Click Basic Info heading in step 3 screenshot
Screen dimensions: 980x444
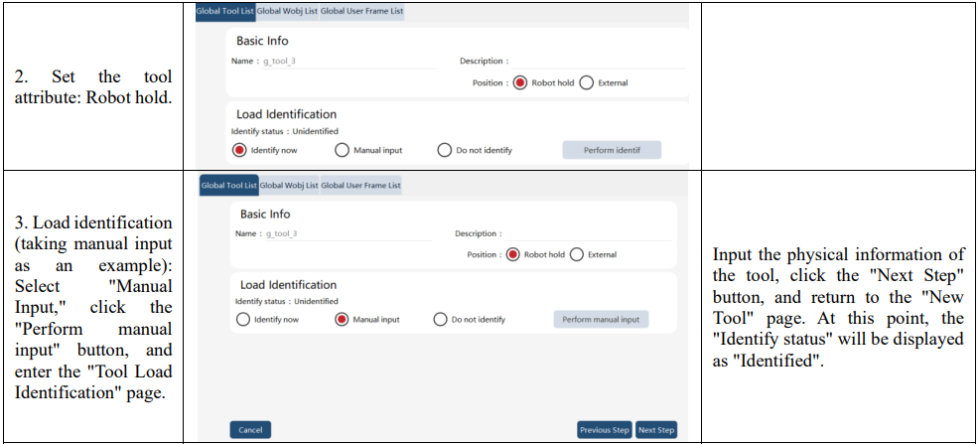coord(265,214)
